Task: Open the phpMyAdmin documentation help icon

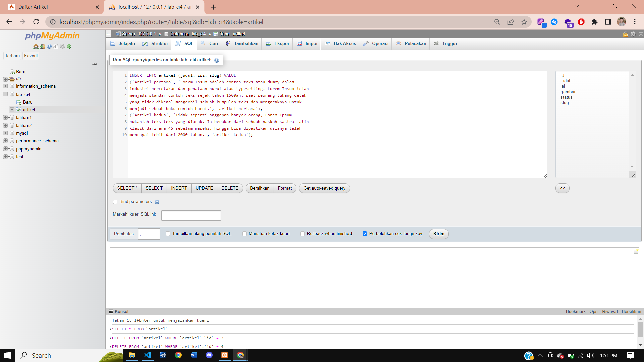Action: [x=49, y=47]
